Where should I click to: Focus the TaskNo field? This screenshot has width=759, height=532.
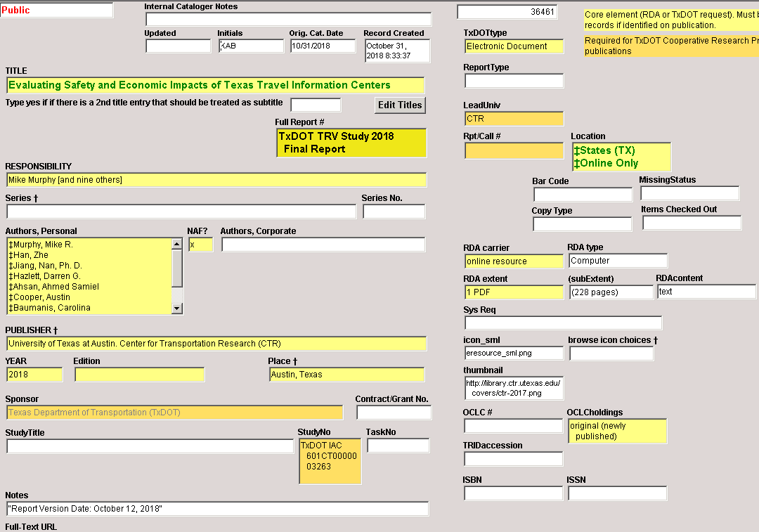398,446
